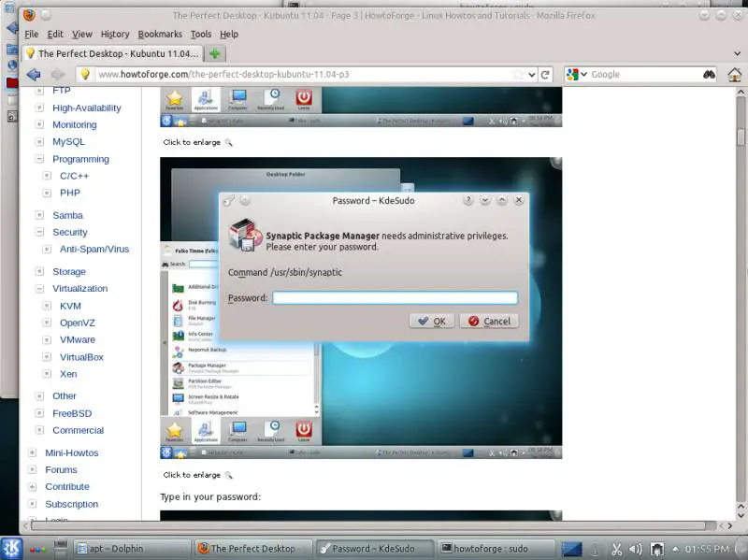Viewport: 748px width, 560px height.
Task: Collapse the Virtualization tree node
Action: pos(40,288)
